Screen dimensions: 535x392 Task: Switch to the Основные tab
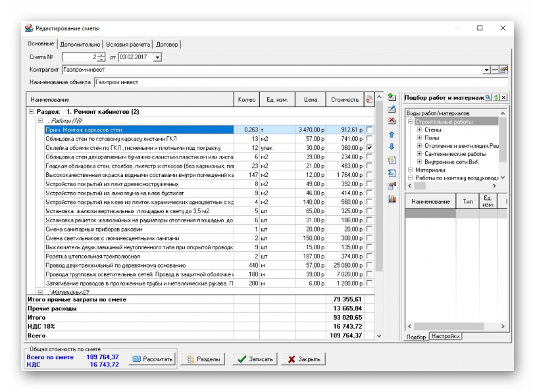tap(41, 43)
